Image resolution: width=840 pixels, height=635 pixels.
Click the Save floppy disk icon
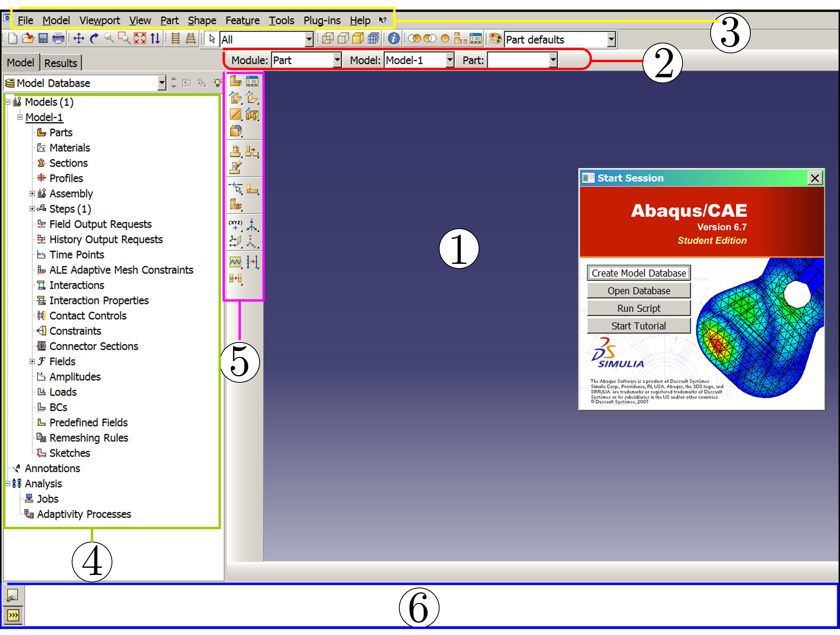click(43, 38)
